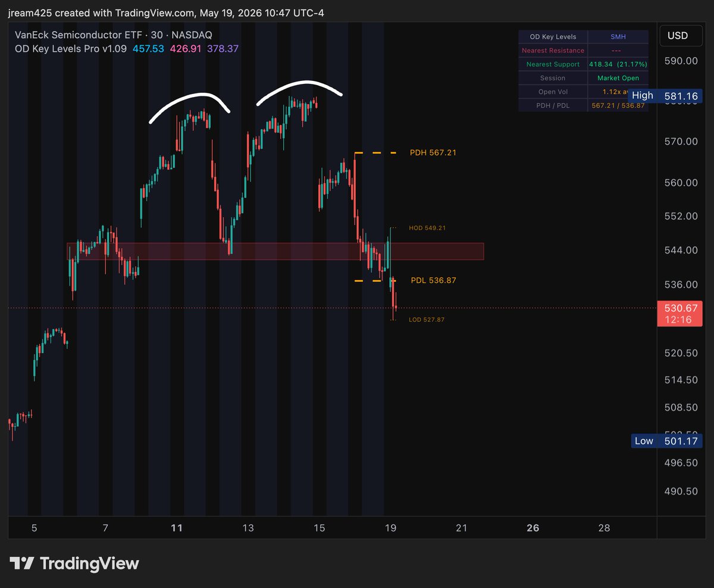Click the SMH cell in the table
The width and height of the screenshot is (714, 588).
coord(618,37)
